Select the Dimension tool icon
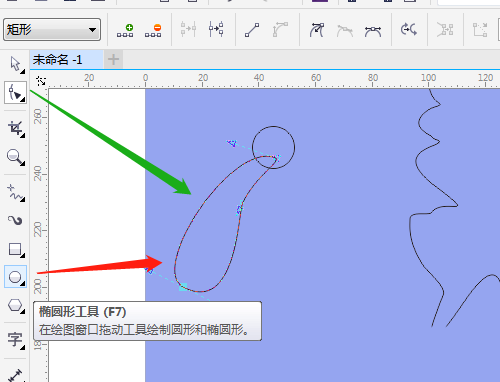The image size is (500, 382). click(x=15, y=375)
